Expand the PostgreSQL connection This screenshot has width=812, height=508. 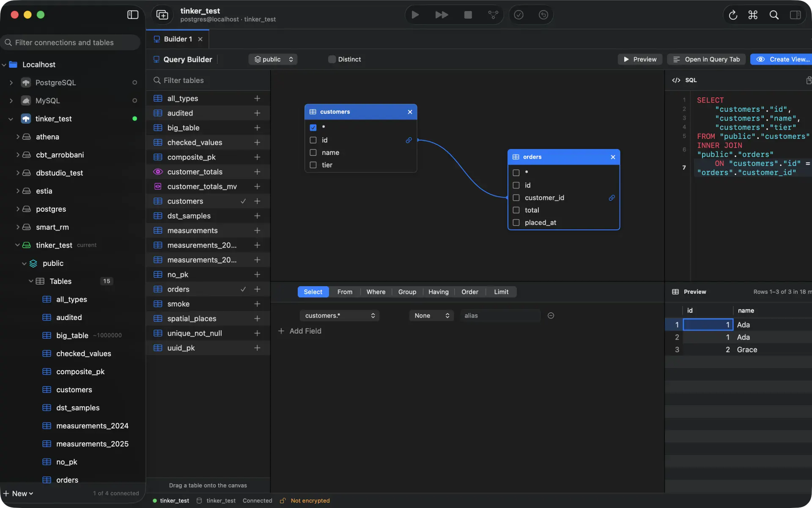point(11,83)
